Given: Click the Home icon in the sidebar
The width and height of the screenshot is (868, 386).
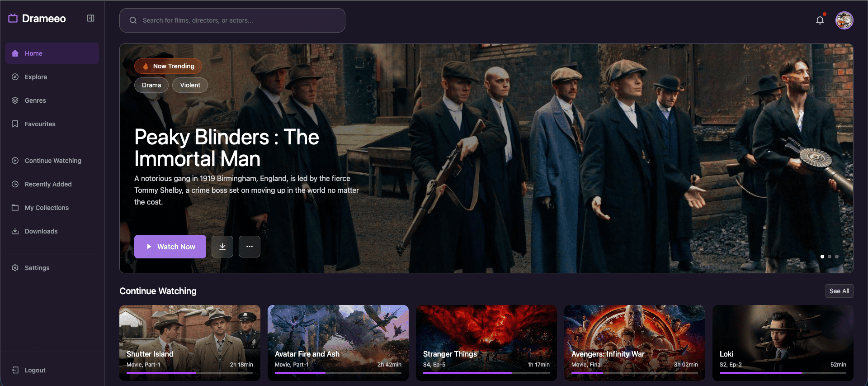Looking at the screenshot, I should pos(15,53).
